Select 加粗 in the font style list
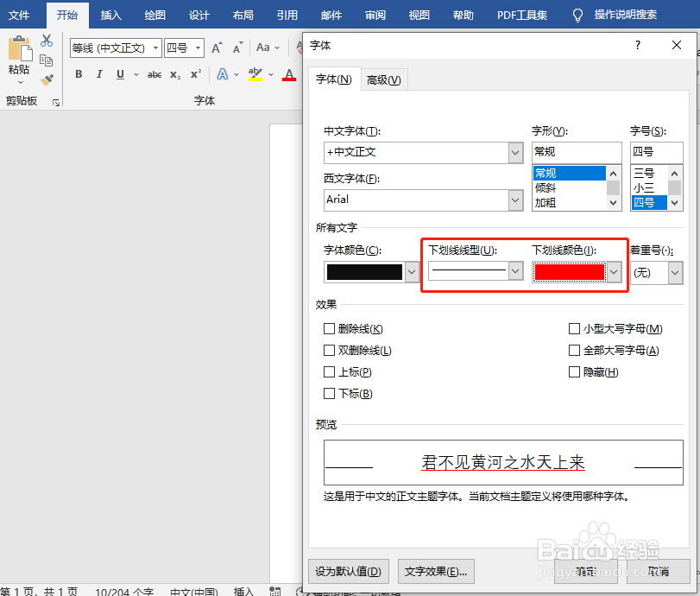The width and height of the screenshot is (700, 596). click(x=569, y=203)
